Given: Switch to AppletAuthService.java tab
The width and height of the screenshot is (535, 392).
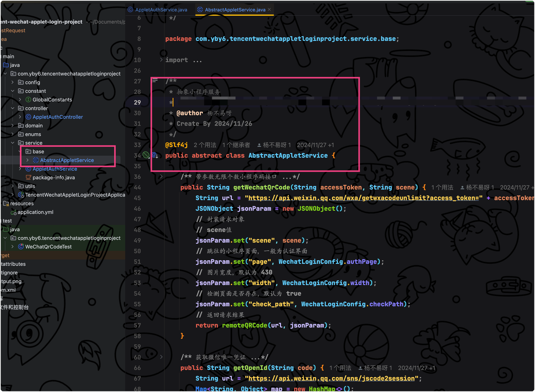Looking at the screenshot, I should pyautogui.click(x=161, y=10).
